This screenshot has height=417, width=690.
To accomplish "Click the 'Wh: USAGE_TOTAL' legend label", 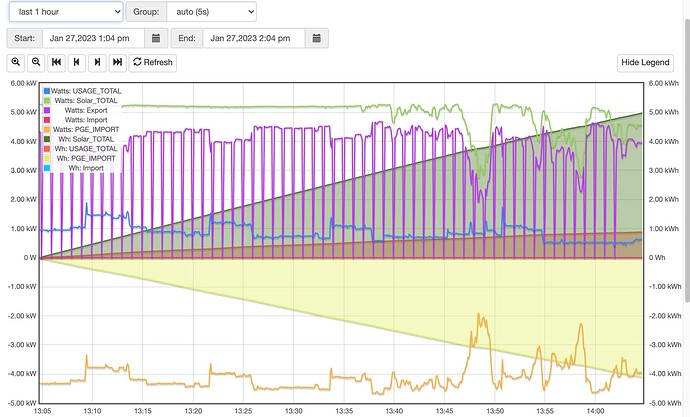I will coord(86,149).
